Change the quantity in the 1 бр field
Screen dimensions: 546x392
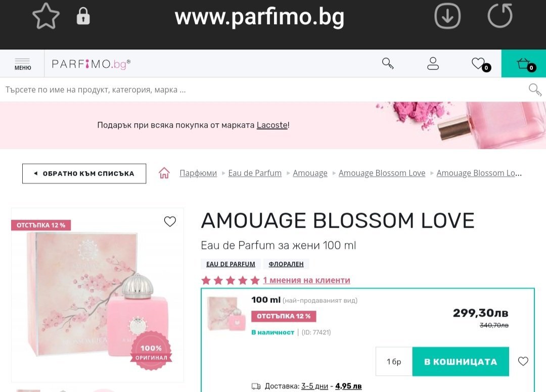(394, 362)
